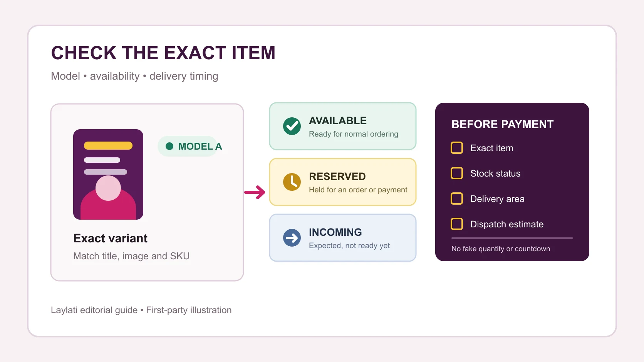Check the Exact item checkbox
The image size is (644, 362).
(x=457, y=148)
